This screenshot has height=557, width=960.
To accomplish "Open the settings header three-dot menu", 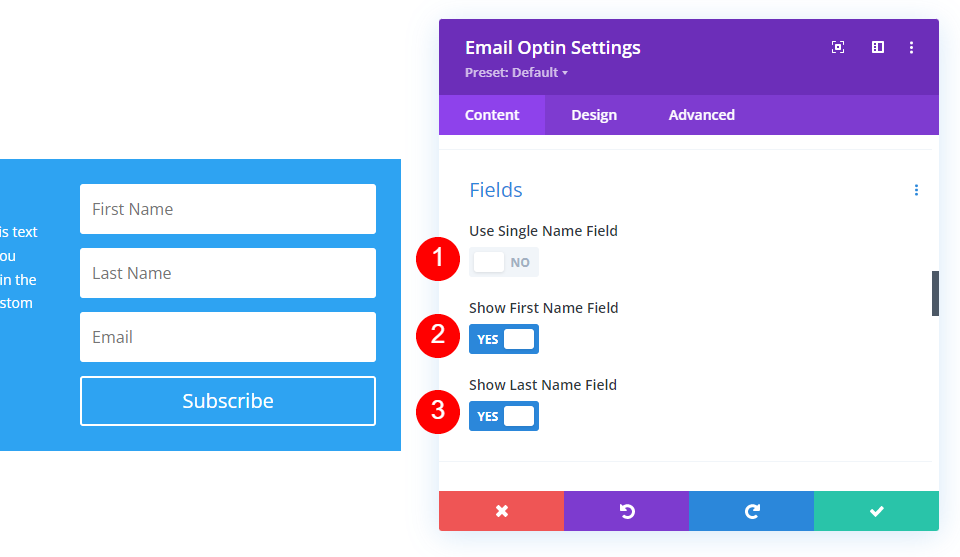I will (911, 48).
